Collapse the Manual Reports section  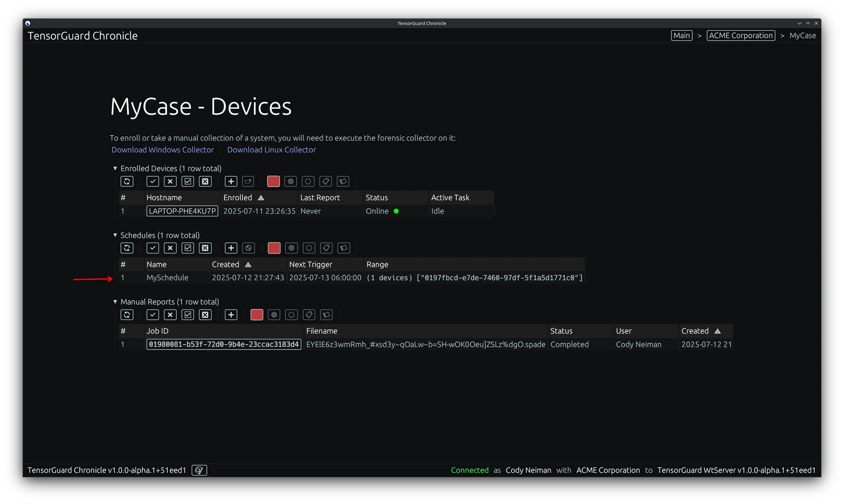click(x=115, y=302)
